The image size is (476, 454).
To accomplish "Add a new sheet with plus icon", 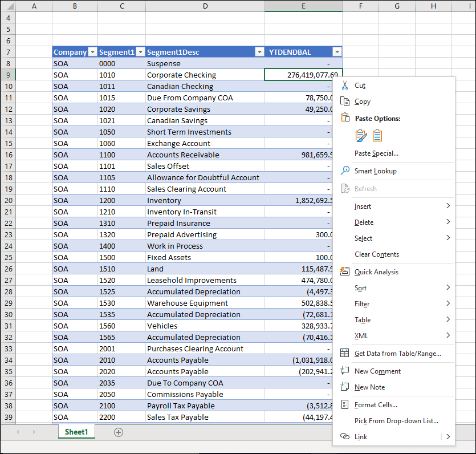I will coord(119,432).
